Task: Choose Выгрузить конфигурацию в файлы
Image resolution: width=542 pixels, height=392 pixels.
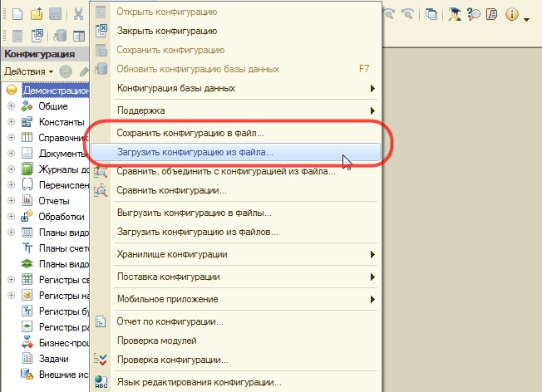Action: 236,213
